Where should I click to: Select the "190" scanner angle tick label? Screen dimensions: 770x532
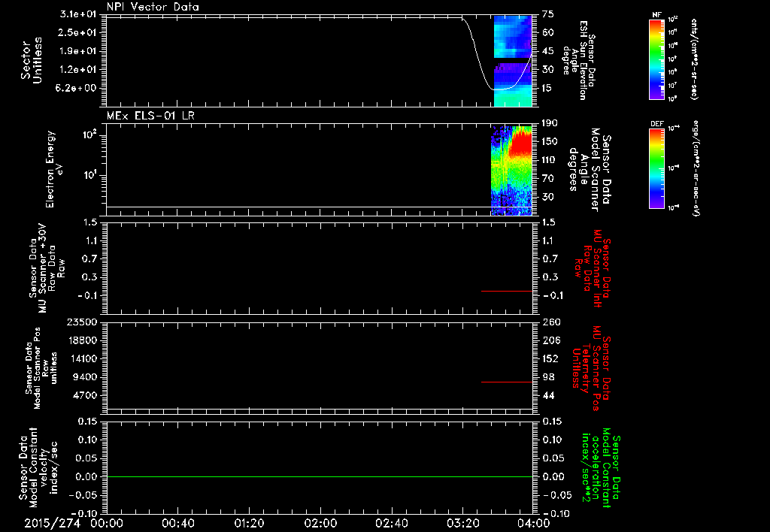(550, 123)
